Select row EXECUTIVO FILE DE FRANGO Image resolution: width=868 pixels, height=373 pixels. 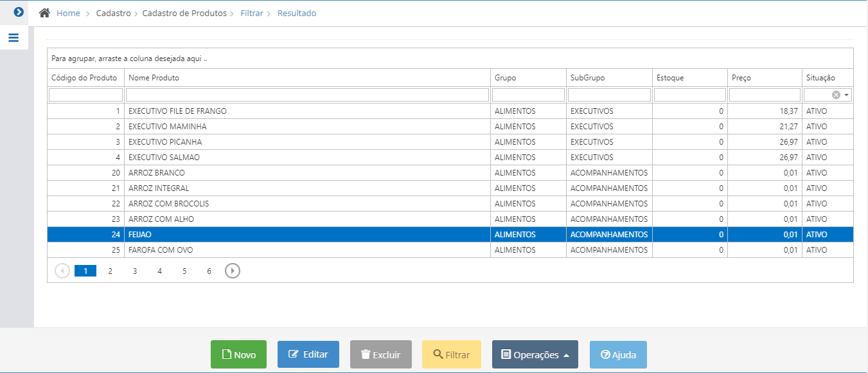coord(450,111)
